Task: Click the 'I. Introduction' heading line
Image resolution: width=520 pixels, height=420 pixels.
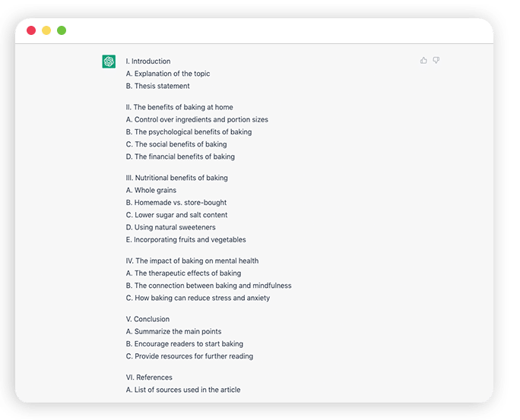Action: (x=148, y=62)
